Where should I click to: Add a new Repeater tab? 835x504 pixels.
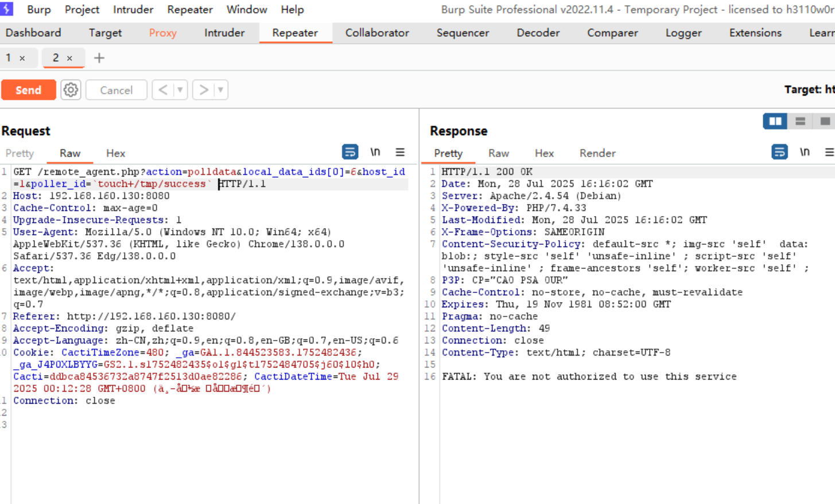(x=99, y=58)
